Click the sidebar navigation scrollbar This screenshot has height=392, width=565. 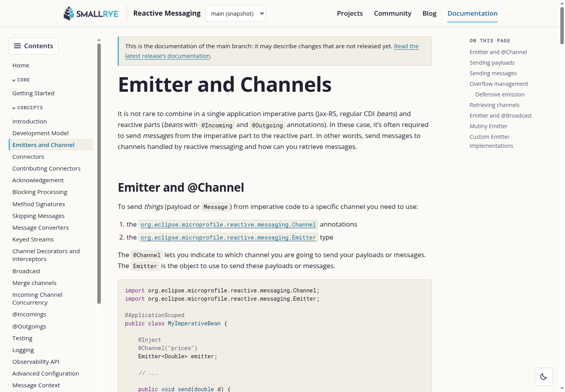[99, 173]
